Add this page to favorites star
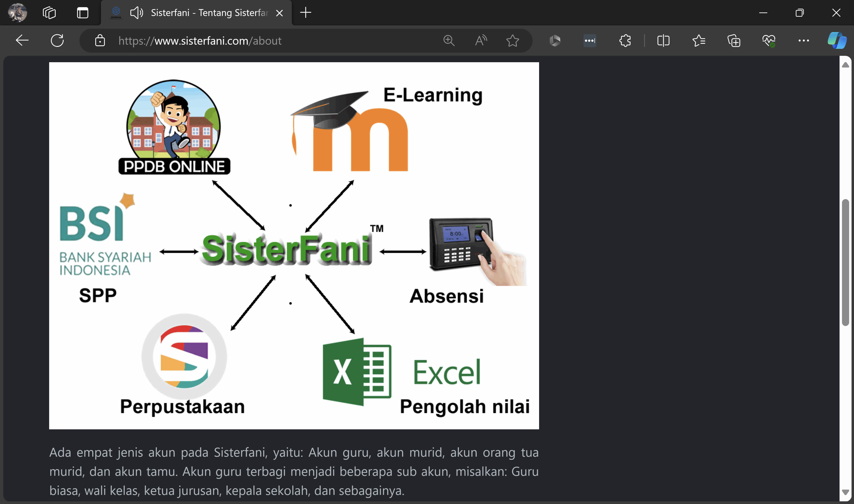This screenshot has height=504, width=854. 512,41
